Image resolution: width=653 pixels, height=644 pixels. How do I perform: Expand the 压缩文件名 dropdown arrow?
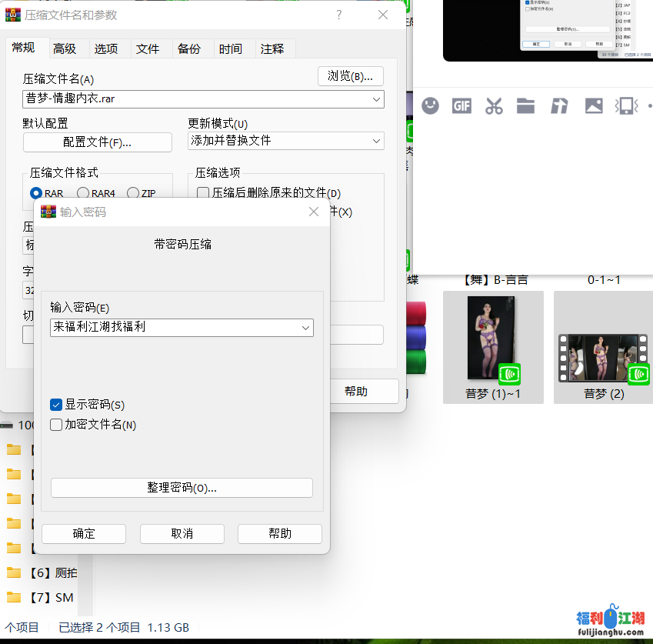tap(376, 99)
